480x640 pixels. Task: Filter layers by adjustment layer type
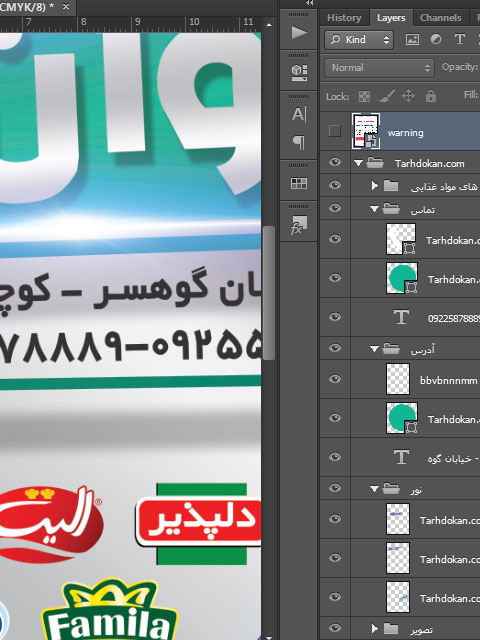tap(436, 39)
